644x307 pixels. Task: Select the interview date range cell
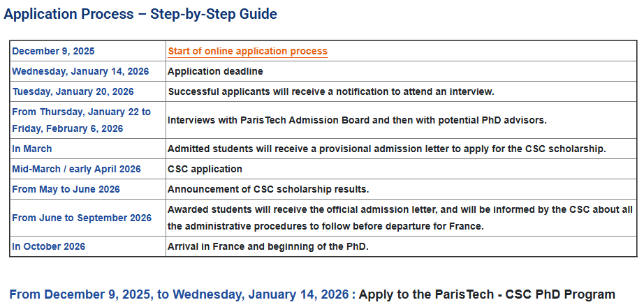pos(81,120)
